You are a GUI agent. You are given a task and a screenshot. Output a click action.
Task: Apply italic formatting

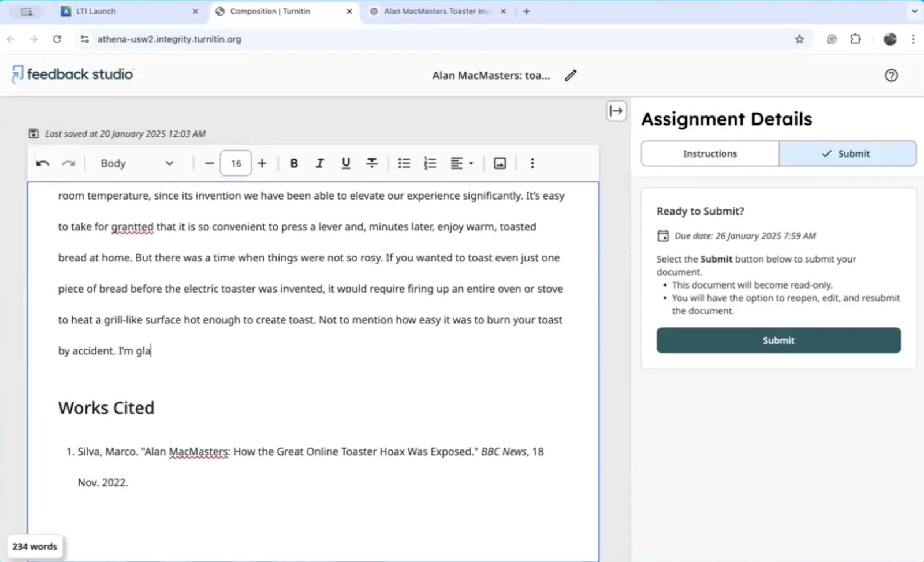pos(319,163)
